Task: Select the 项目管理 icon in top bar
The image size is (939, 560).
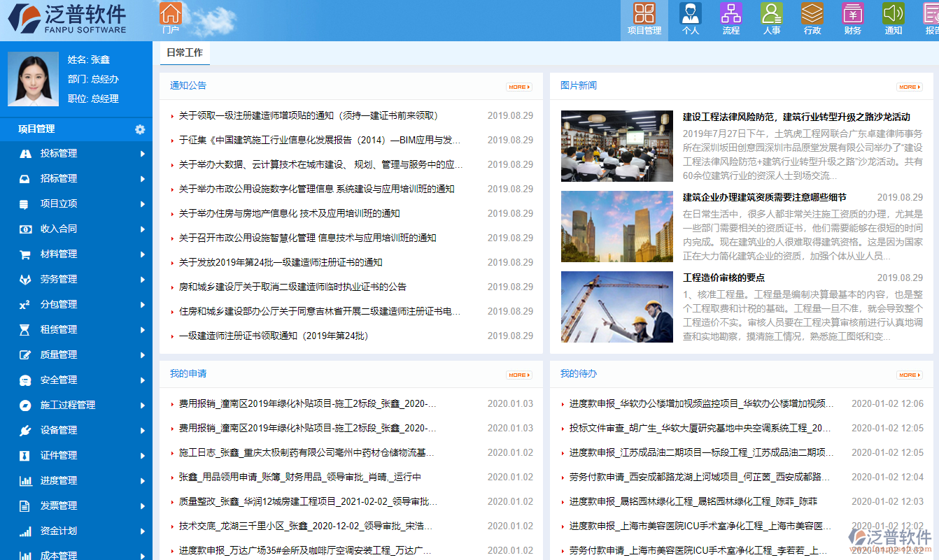Action: 644,15
